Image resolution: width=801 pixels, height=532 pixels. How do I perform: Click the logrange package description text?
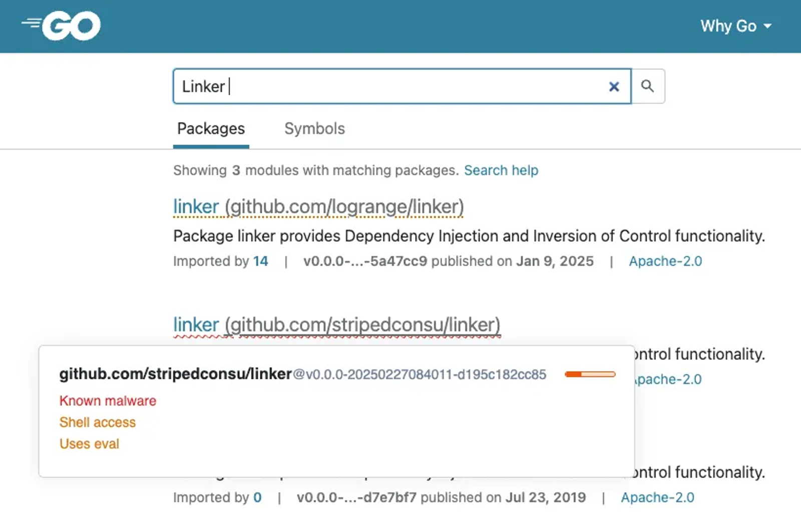[x=469, y=236]
